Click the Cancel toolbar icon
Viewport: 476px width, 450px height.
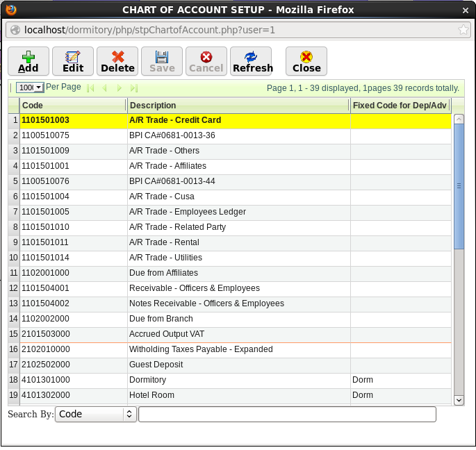tap(206, 57)
